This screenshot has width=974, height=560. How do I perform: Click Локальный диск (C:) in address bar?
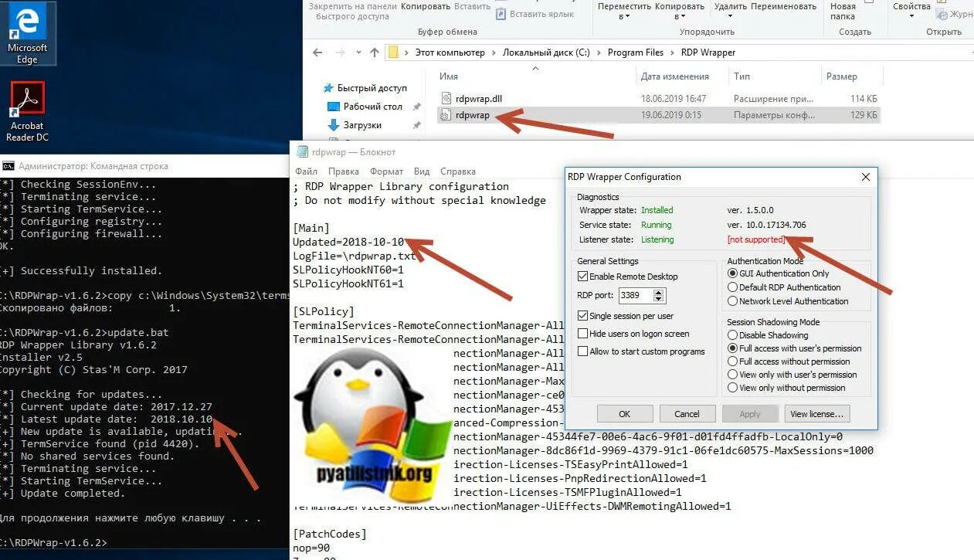coord(546,53)
